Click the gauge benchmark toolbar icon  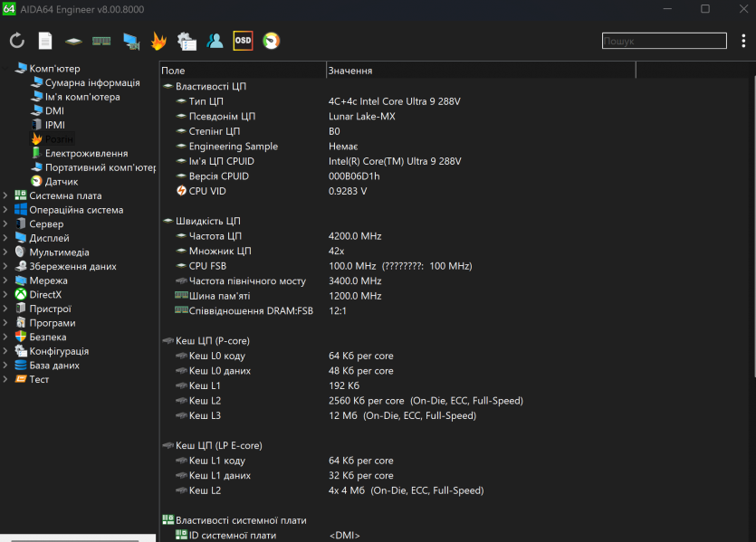(271, 41)
